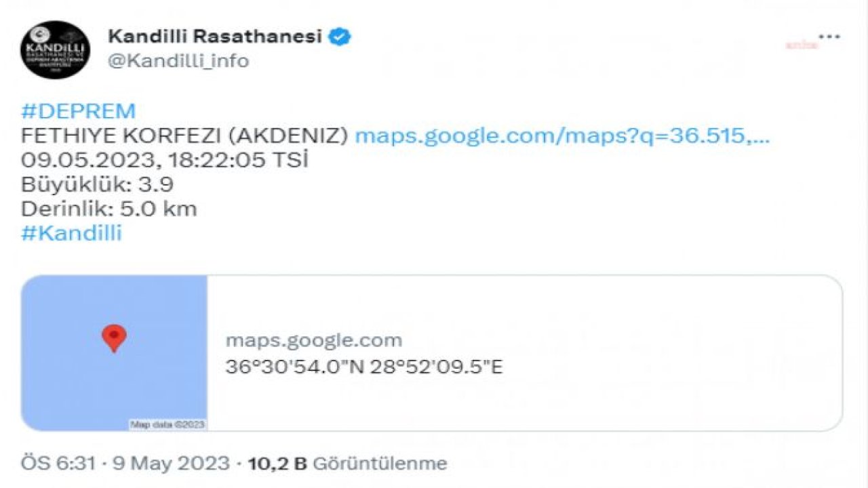
Task: Click the Map data ©2023 attribution
Action: (x=167, y=424)
